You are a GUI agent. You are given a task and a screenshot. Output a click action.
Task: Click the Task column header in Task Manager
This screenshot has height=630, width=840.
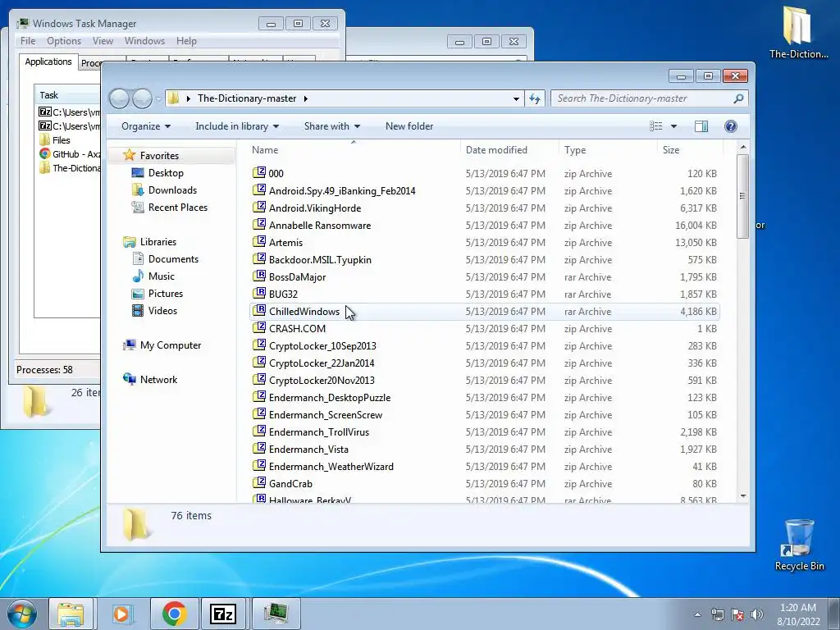pos(67,95)
